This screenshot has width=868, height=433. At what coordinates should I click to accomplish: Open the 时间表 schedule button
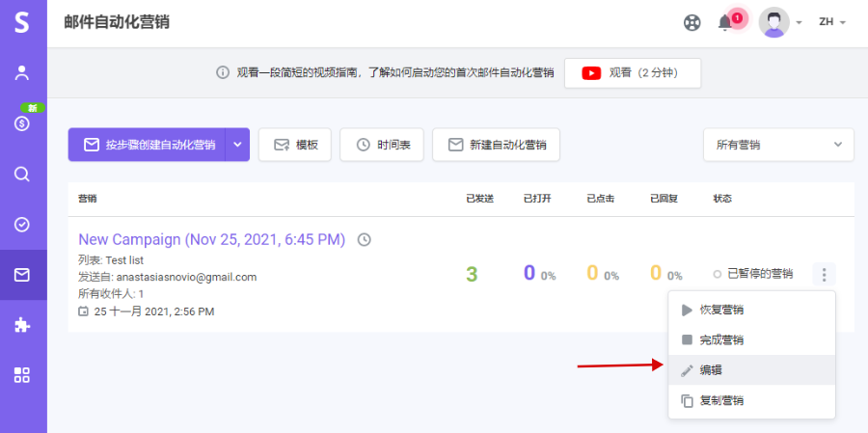point(382,145)
